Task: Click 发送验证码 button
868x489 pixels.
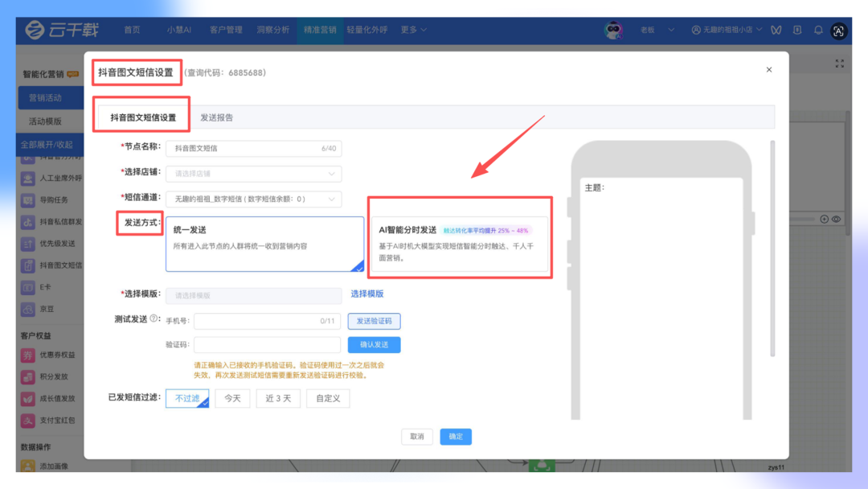Action: (375, 321)
